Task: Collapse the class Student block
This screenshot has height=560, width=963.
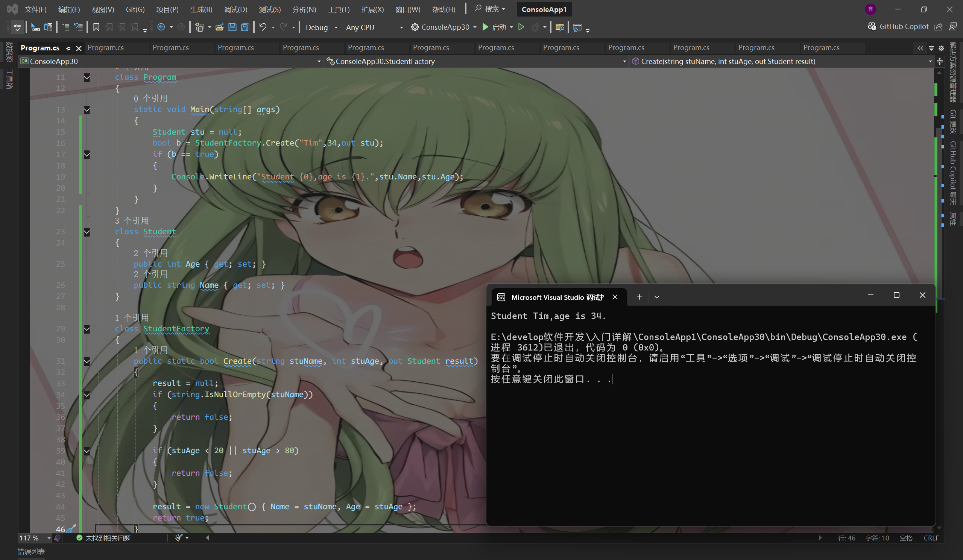Action: (87, 232)
